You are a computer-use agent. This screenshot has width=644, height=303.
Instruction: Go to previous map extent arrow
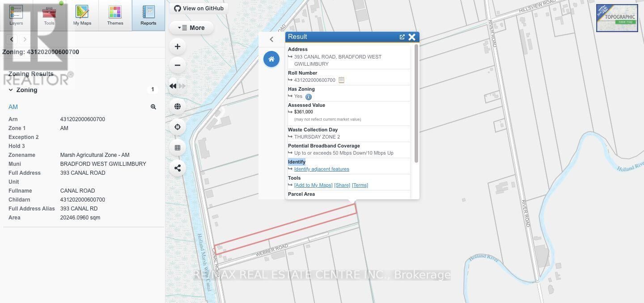coord(173,86)
